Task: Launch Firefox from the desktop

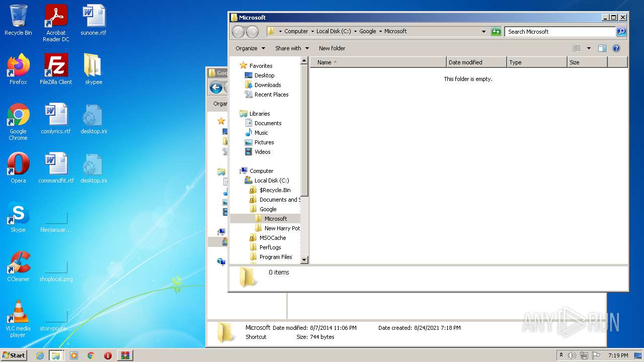Action: click(x=18, y=69)
